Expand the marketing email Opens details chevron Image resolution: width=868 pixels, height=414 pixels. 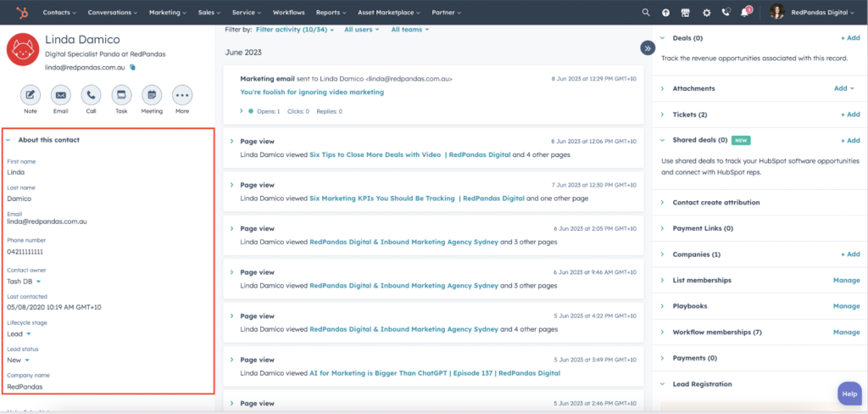(x=242, y=111)
